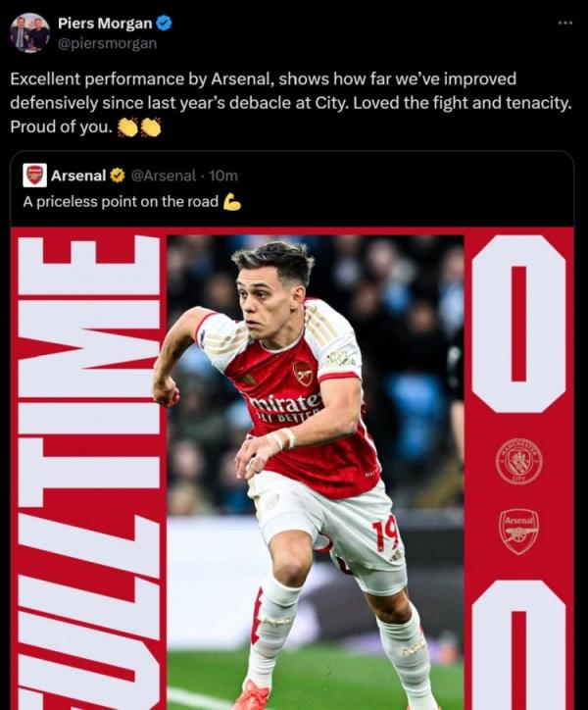Open the Arsenal account name in quoted tweet
The width and height of the screenshot is (588, 710).
point(77,176)
